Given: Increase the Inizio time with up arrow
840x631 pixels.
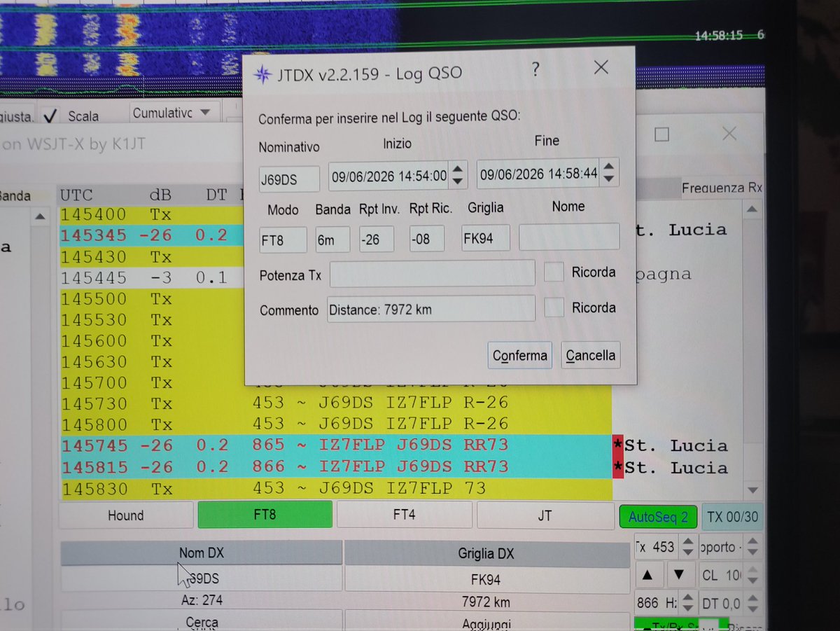Looking at the screenshot, I should point(458,168).
